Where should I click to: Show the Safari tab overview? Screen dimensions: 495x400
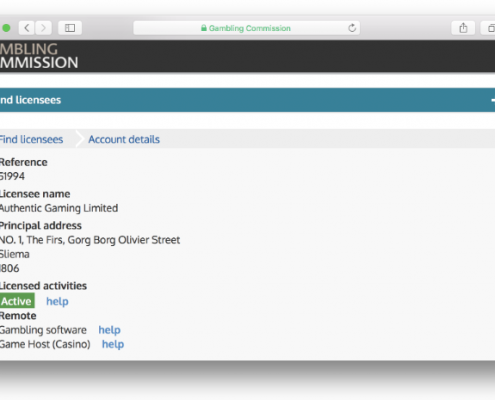point(489,28)
